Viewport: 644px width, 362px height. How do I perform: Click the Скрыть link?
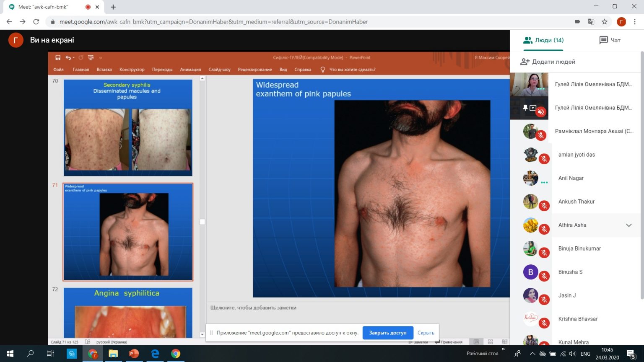(x=426, y=333)
